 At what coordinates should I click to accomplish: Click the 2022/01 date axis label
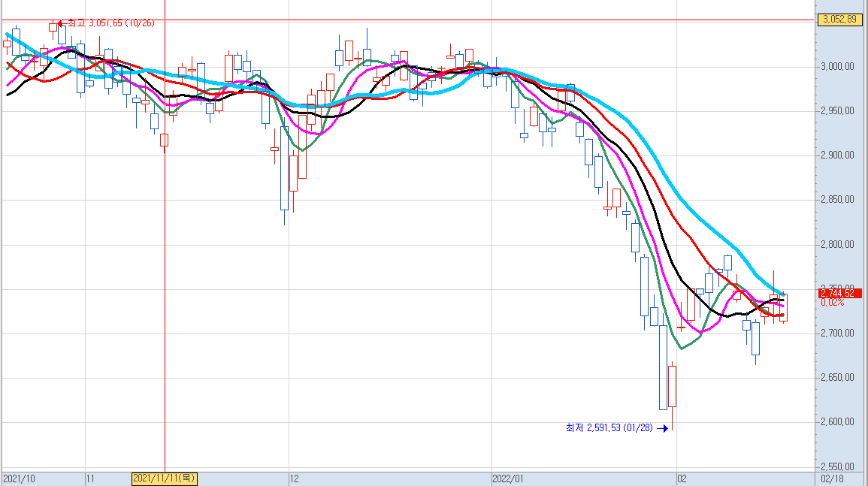pos(507,478)
